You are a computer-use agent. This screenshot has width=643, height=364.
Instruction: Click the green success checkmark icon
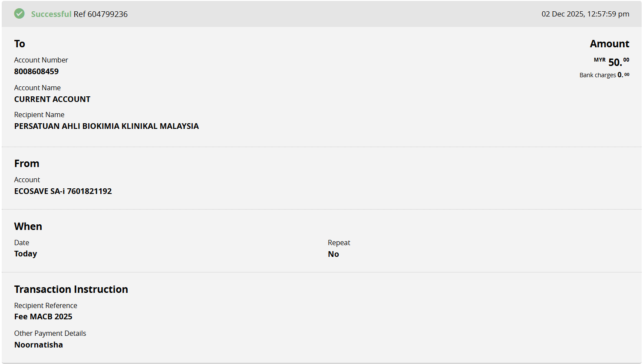20,14
